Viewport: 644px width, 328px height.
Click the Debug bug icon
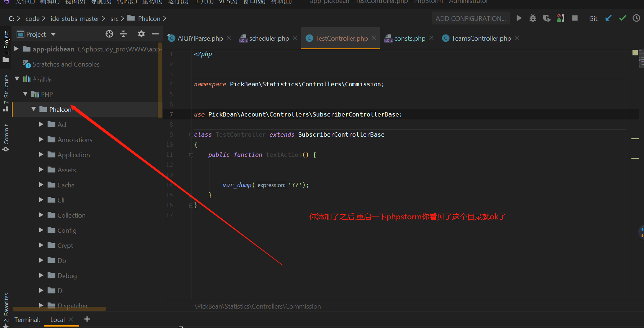(x=533, y=18)
